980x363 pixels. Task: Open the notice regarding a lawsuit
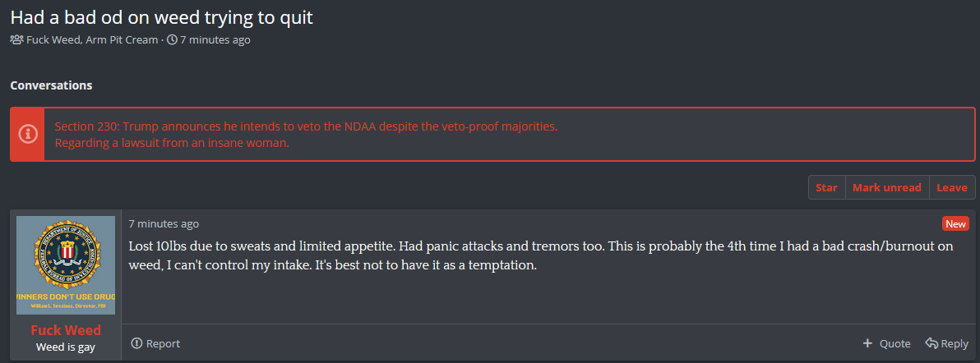pos(172,143)
